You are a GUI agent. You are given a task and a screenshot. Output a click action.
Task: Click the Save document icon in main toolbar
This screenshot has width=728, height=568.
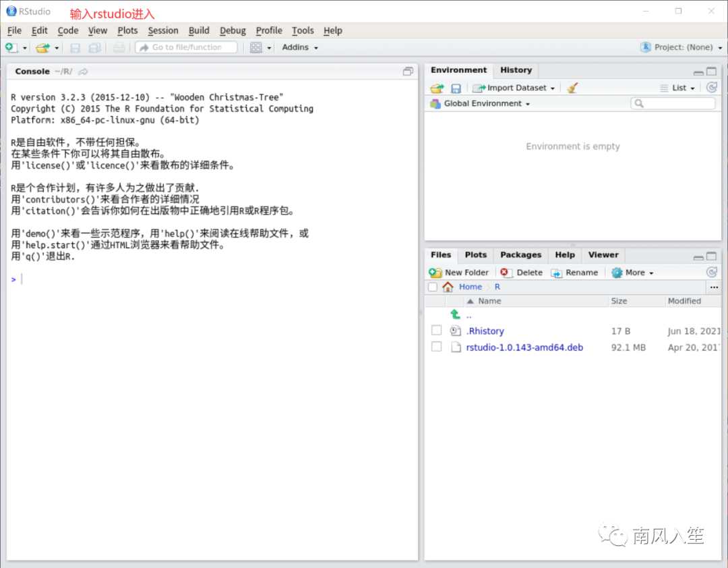tap(75, 47)
